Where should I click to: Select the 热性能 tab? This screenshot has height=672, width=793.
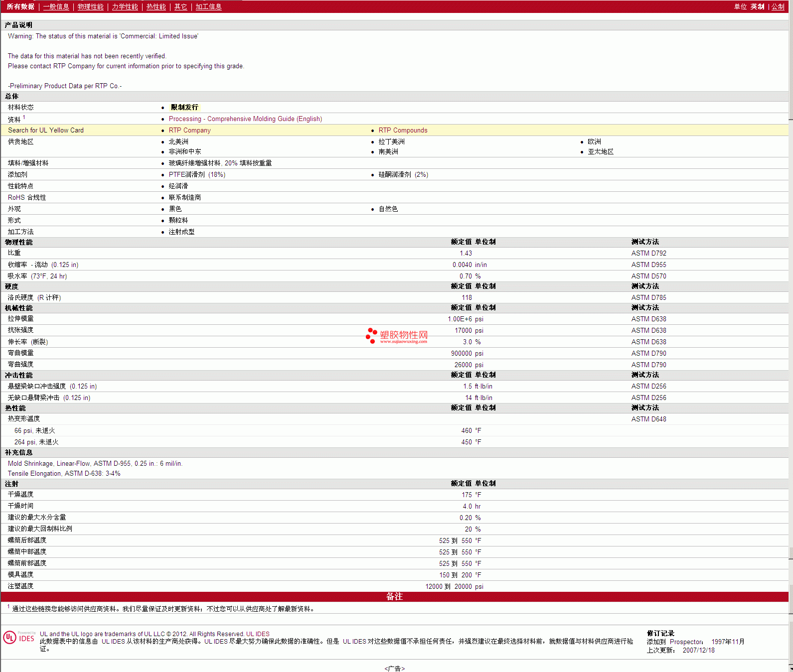(x=156, y=6)
